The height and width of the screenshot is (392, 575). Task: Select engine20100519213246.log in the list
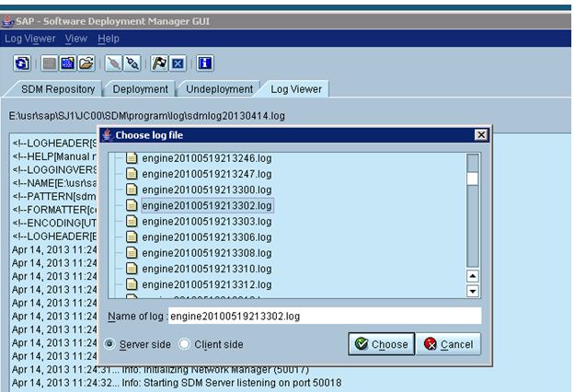(207, 158)
